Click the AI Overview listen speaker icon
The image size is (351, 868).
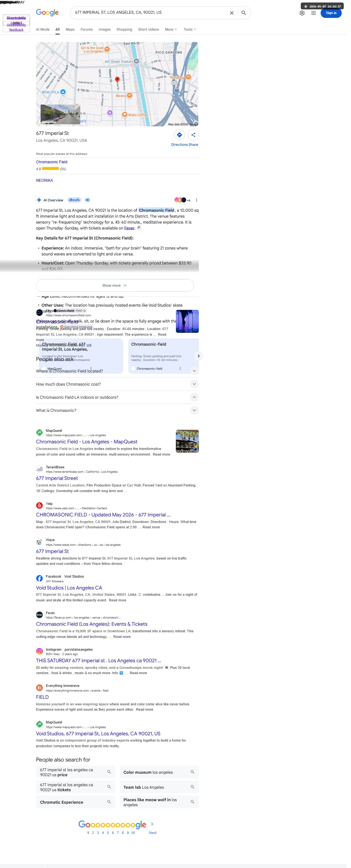click(87, 200)
